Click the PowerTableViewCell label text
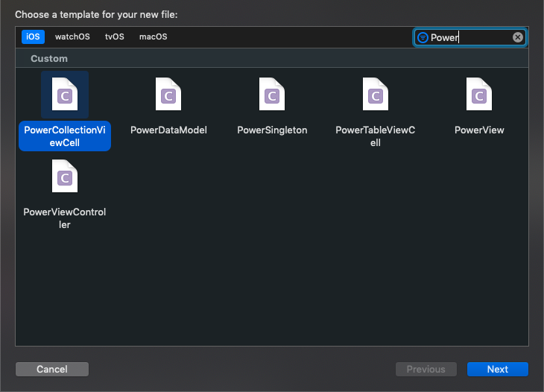The image size is (544, 392). (x=376, y=136)
